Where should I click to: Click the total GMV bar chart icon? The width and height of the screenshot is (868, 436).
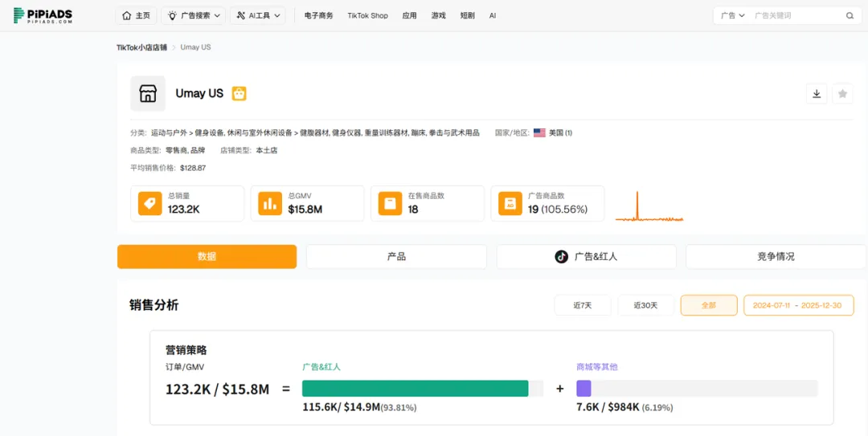[x=270, y=204]
